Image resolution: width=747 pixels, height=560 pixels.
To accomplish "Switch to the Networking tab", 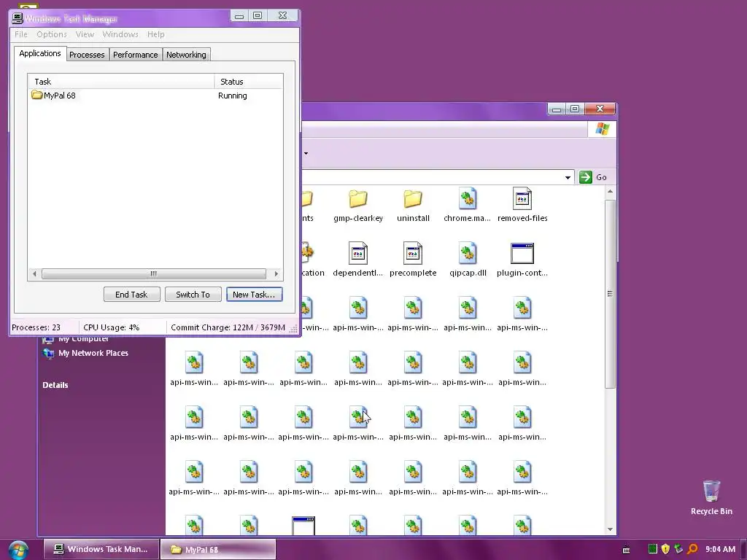I will (x=186, y=55).
